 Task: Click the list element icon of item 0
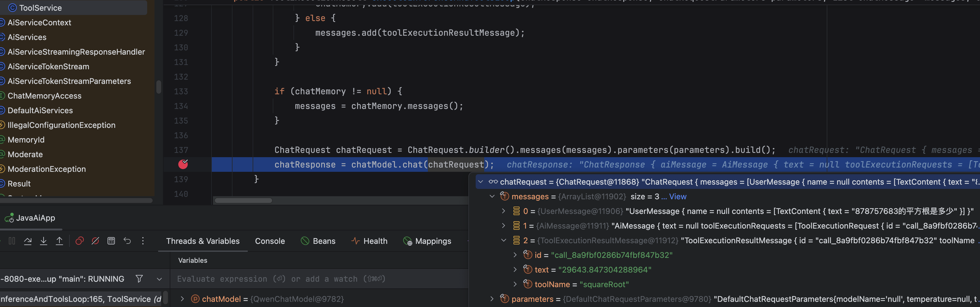(516, 211)
